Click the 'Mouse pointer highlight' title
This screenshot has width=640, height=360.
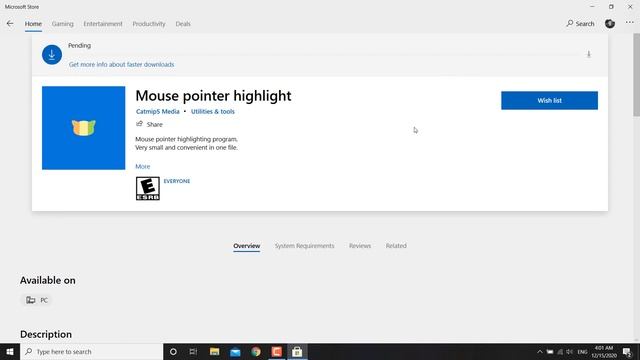(x=213, y=96)
